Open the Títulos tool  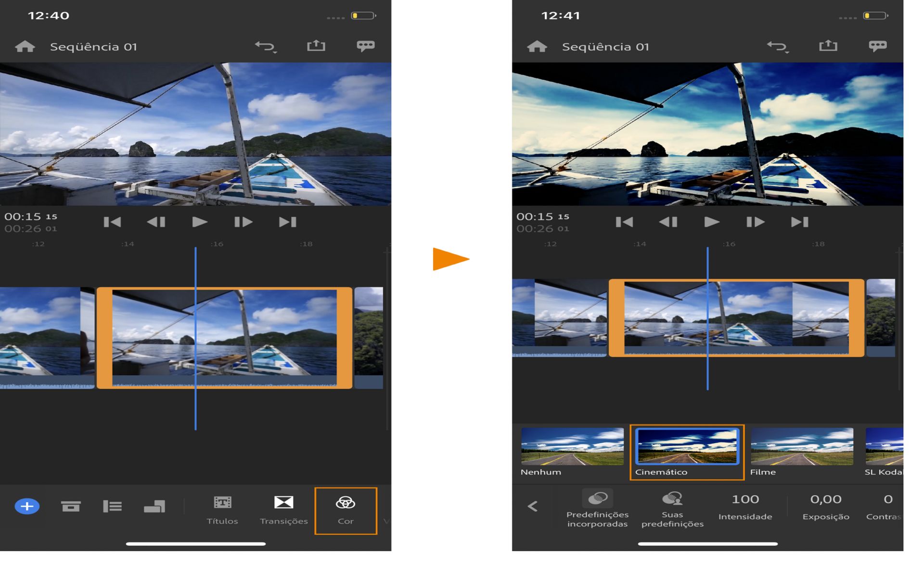pyautogui.click(x=222, y=510)
